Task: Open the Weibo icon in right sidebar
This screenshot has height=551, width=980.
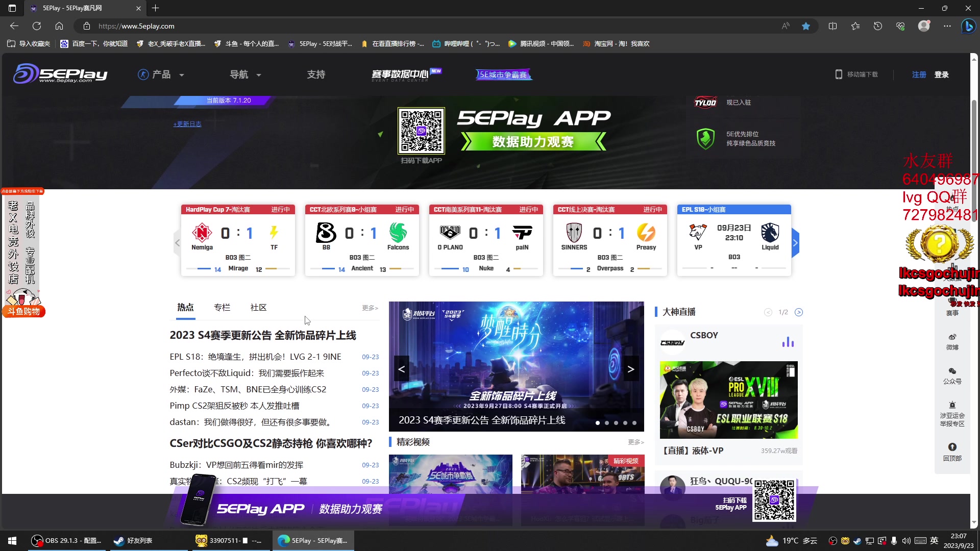Action: 952,337
